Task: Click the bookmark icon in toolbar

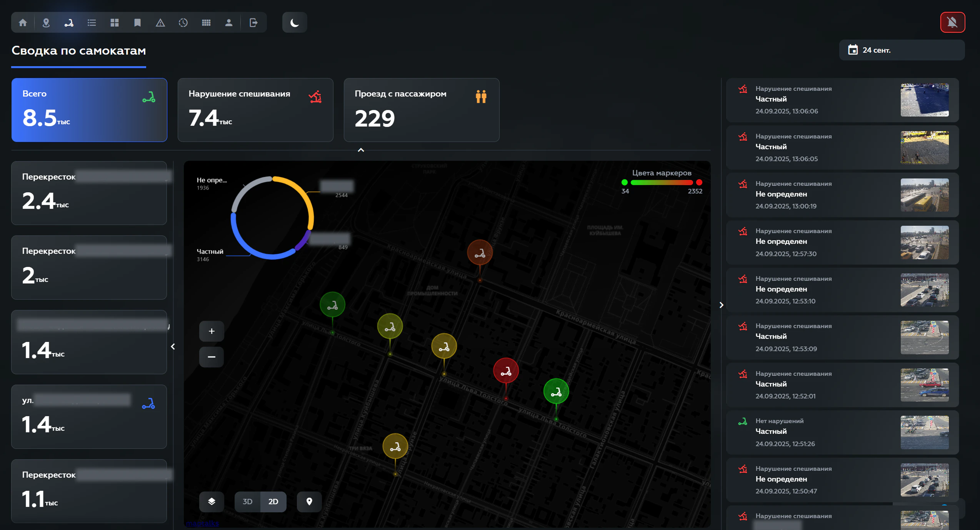Action: [137, 23]
